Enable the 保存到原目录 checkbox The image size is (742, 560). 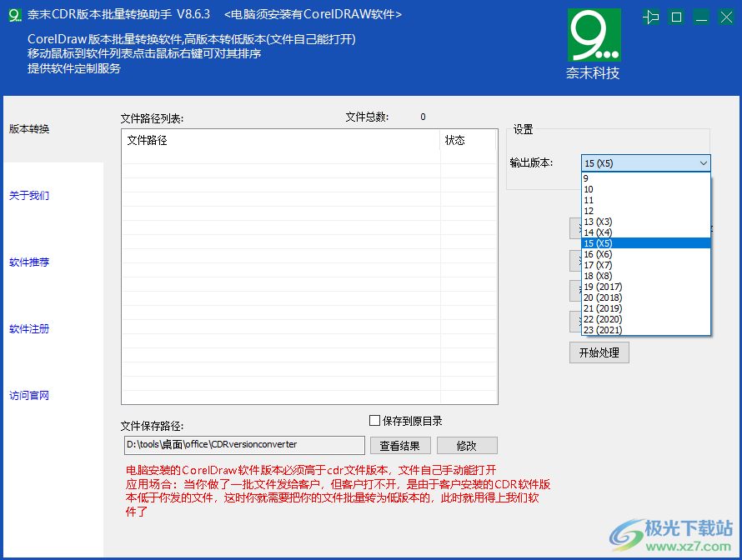374,421
